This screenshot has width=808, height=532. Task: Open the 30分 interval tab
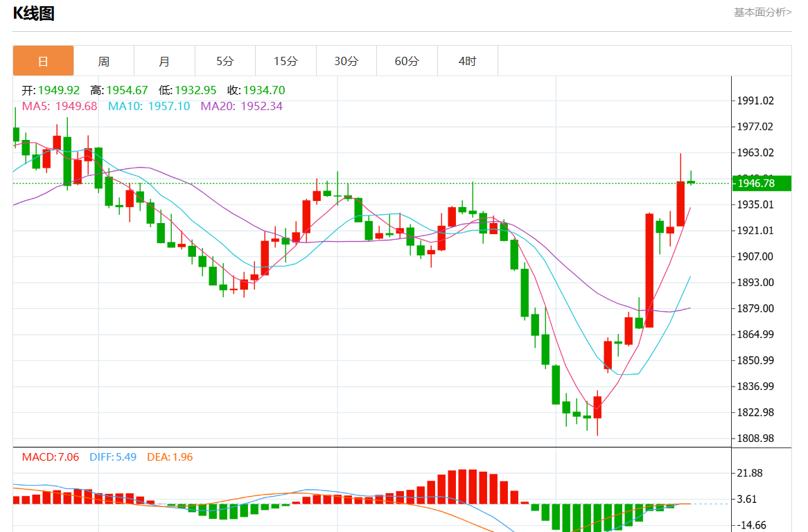tap(346, 61)
